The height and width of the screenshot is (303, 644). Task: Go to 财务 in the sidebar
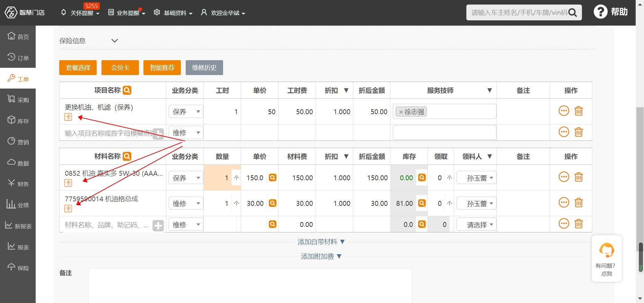18,184
